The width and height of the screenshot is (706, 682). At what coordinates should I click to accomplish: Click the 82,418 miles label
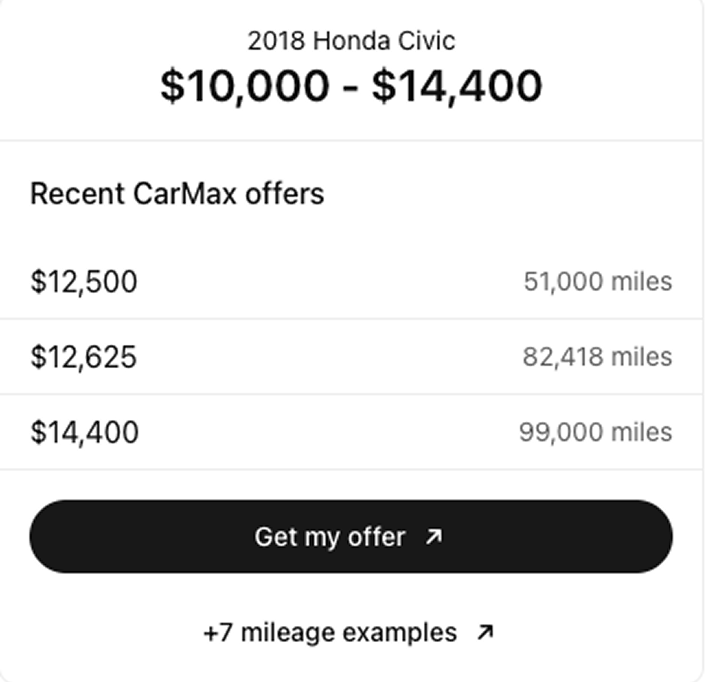click(x=597, y=357)
